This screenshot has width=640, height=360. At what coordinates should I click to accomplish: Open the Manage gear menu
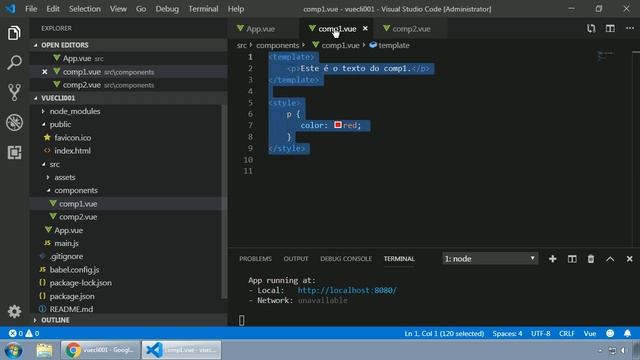click(14, 311)
